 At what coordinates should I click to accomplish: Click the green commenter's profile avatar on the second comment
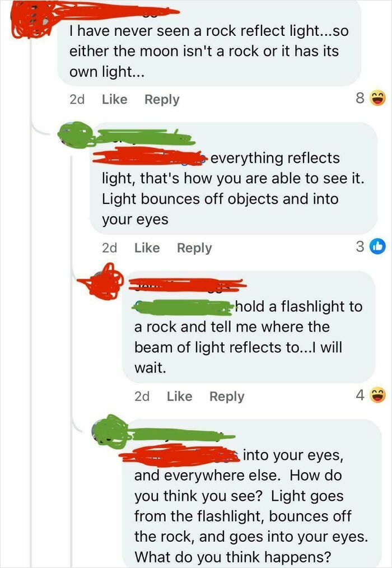(74, 133)
